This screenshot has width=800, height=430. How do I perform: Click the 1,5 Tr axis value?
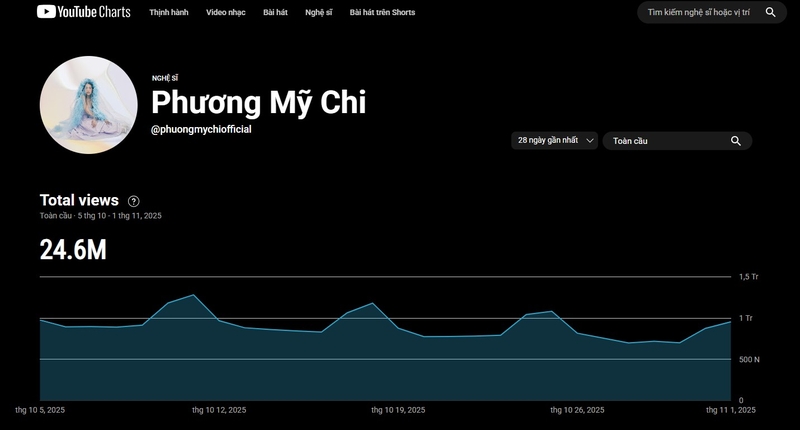pos(748,277)
